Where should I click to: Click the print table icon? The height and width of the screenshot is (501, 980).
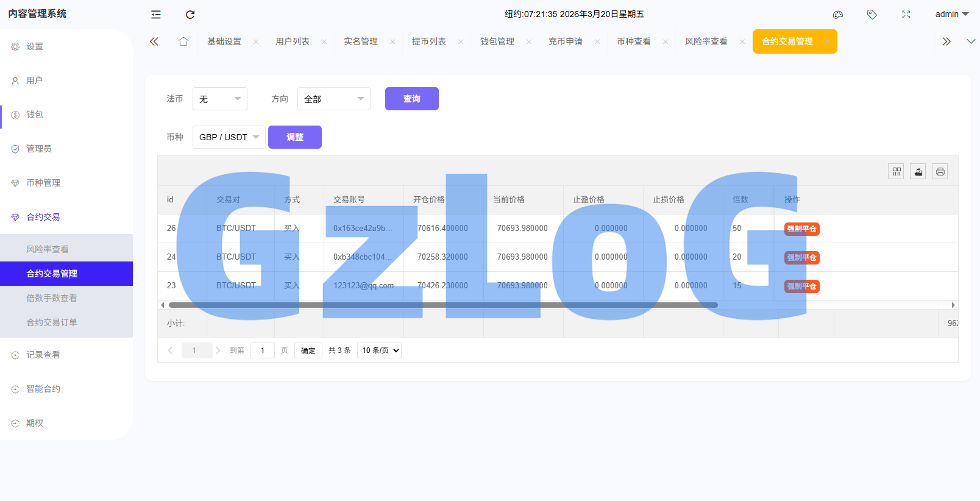click(x=940, y=172)
